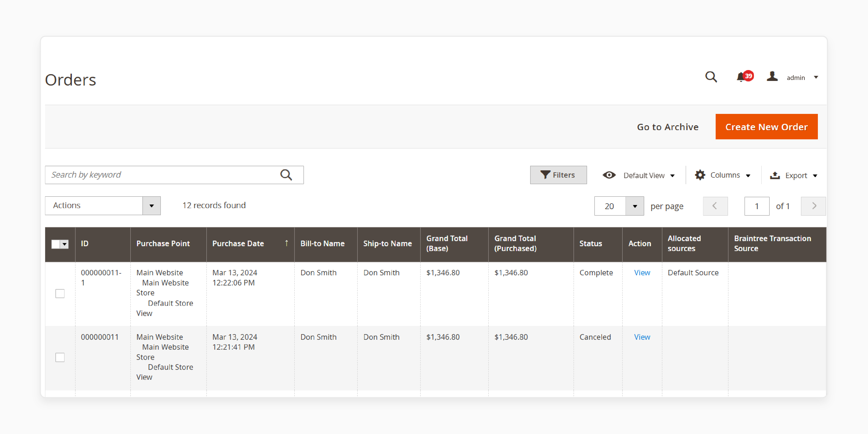Click the current page number field
This screenshot has height=434, width=868.
(x=756, y=206)
